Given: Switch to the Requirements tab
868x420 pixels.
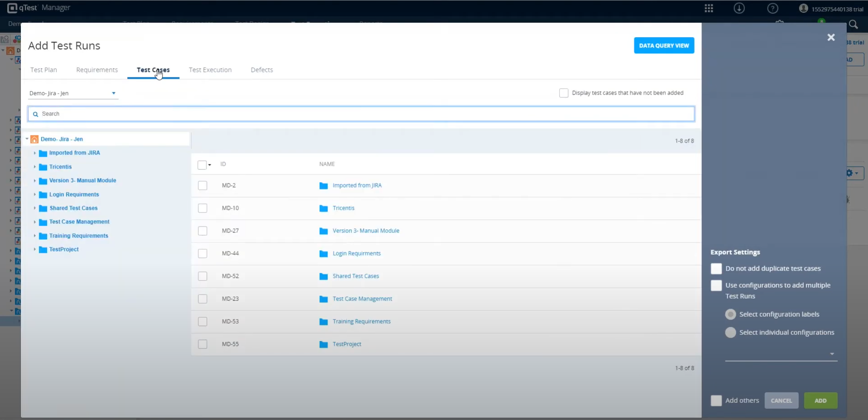Looking at the screenshot, I should [97, 70].
